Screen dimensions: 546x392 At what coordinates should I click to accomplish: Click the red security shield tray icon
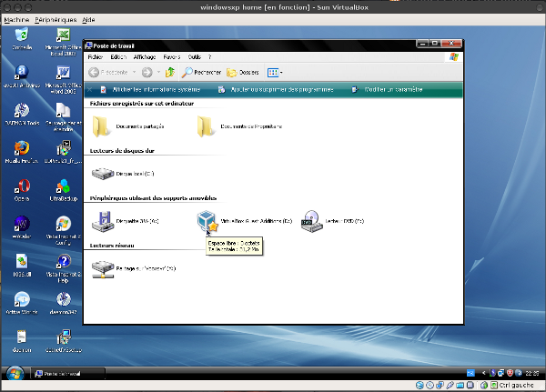coord(510,373)
